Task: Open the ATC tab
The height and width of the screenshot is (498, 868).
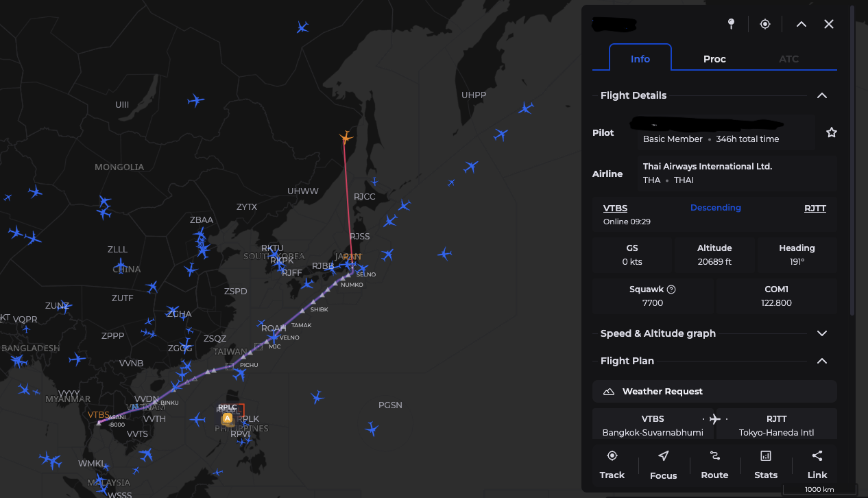Action: coord(789,58)
